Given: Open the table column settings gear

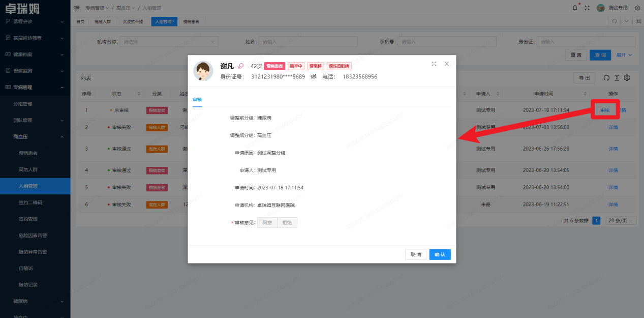Looking at the screenshot, I should click(x=627, y=78).
